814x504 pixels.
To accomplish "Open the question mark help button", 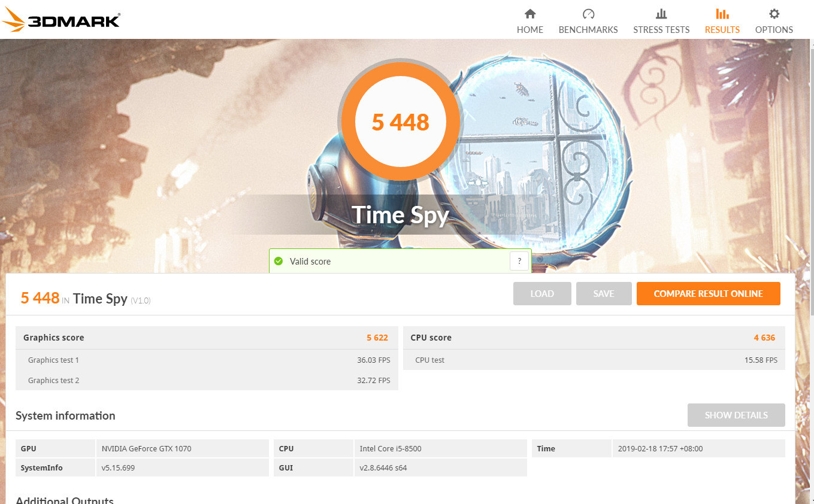I will pyautogui.click(x=519, y=261).
